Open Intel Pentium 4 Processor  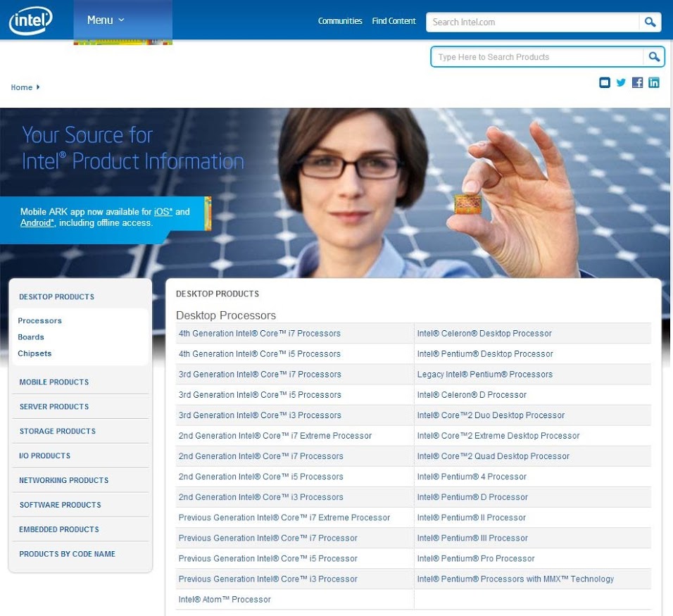(472, 477)
